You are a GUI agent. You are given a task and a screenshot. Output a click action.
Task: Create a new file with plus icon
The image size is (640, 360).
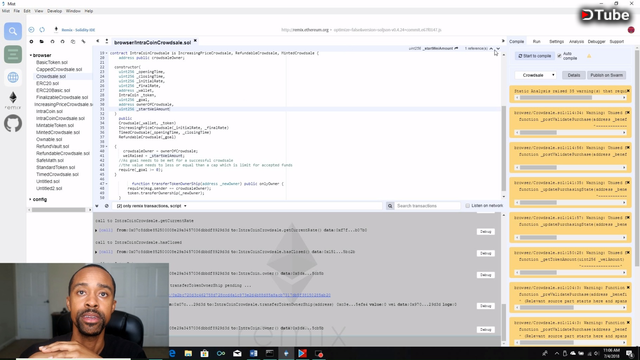point(31,42)
